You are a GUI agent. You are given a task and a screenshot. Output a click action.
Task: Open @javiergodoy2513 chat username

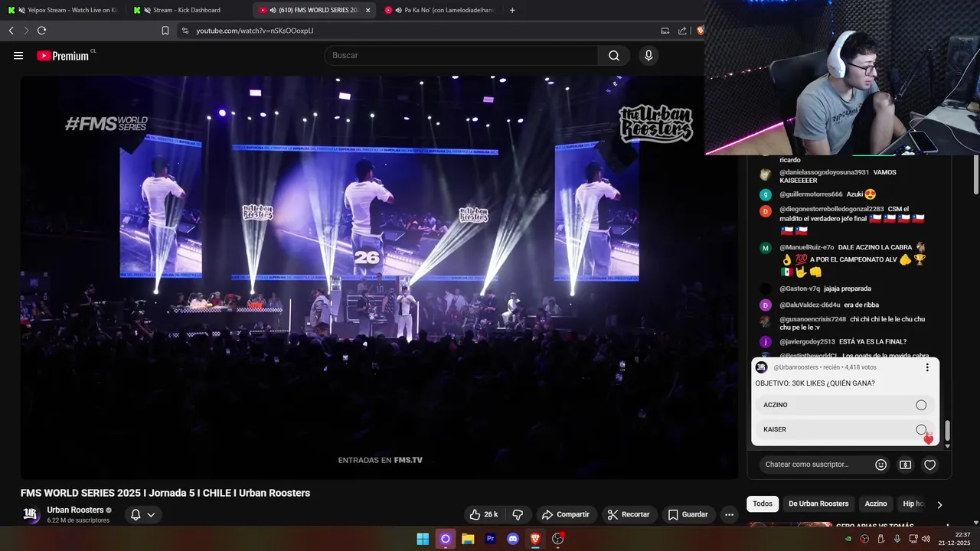tap(807, 341)
